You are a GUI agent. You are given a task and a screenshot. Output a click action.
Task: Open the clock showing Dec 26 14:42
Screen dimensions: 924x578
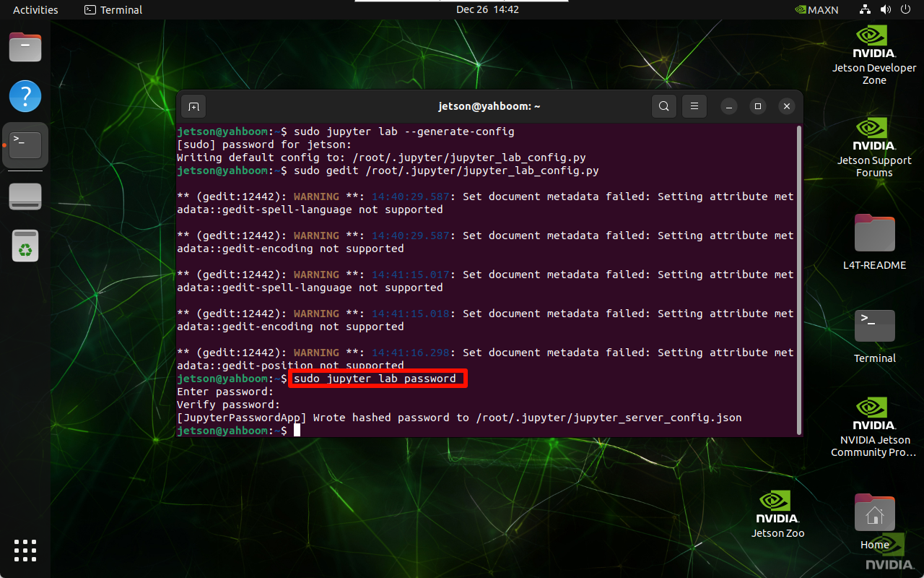[x=487, y=9]
